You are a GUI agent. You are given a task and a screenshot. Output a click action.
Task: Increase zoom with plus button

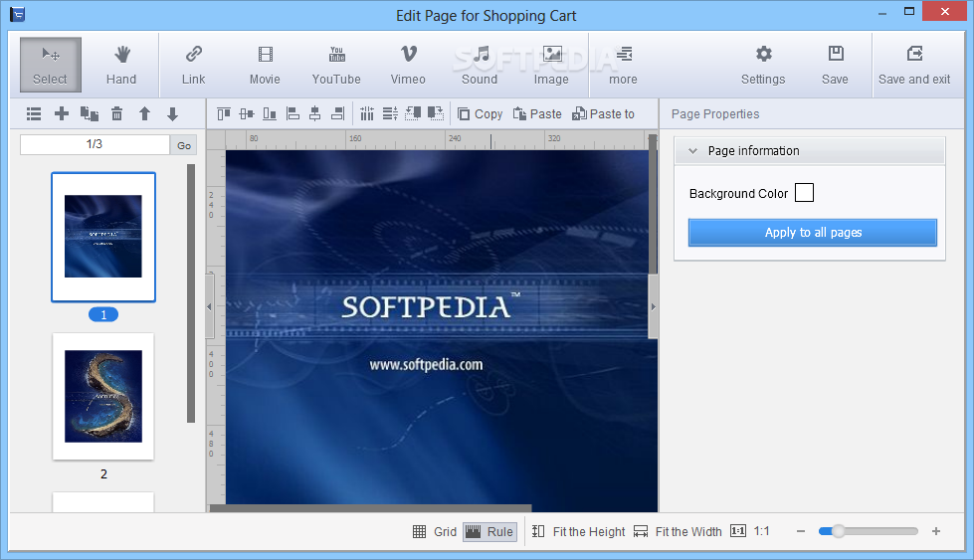coord(936,531)
